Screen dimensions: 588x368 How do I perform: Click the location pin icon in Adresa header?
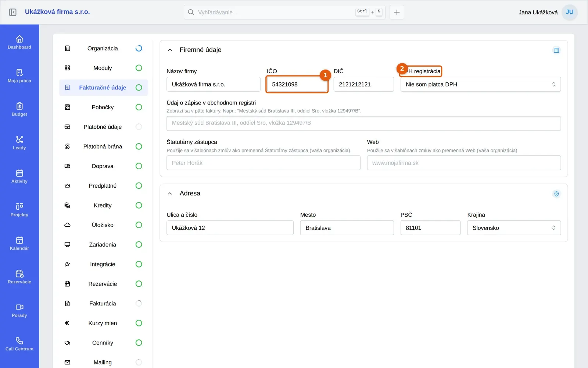pos(556,194)
